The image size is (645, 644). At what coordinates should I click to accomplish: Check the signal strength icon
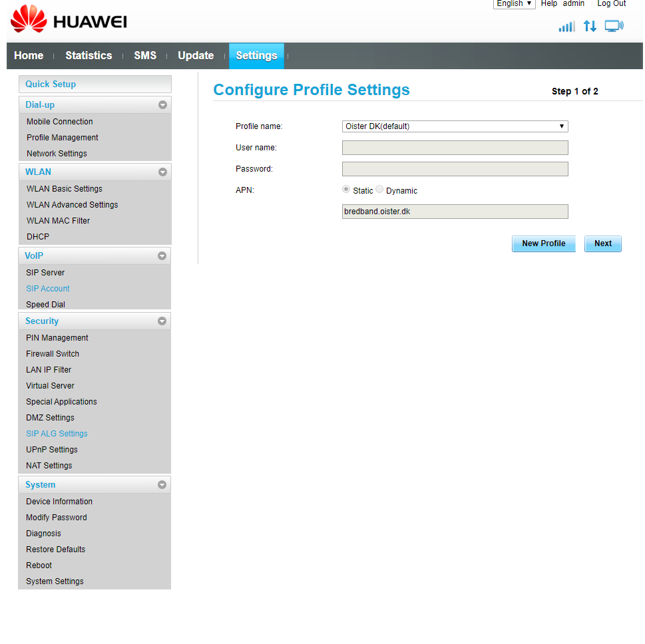[x=566, y=27]
